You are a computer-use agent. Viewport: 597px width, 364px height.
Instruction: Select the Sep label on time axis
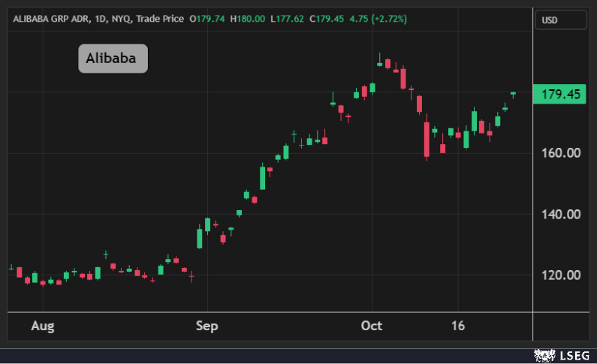click(x=207, y=326)
